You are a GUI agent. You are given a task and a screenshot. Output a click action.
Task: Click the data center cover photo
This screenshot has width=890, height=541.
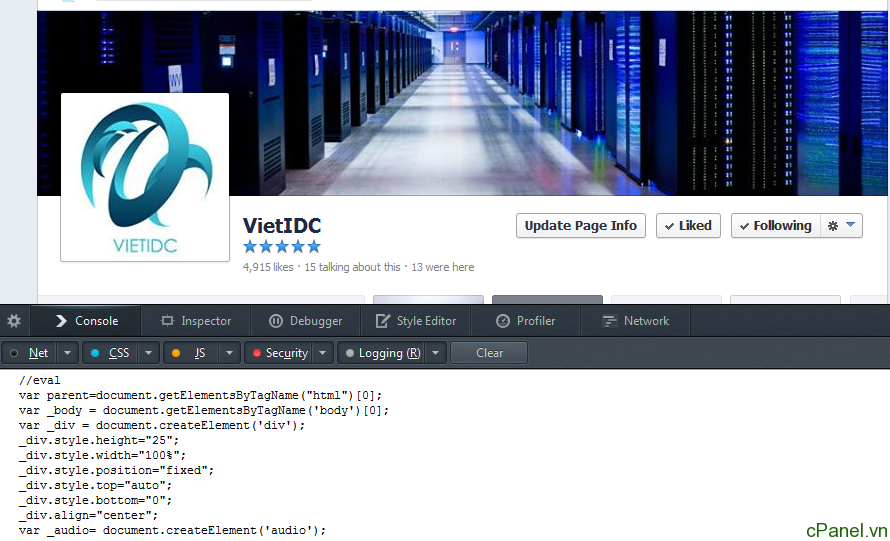pos(462,103)
